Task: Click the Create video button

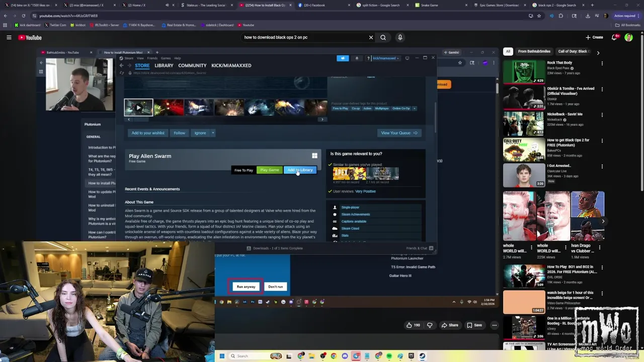Action: pos(594,37)
